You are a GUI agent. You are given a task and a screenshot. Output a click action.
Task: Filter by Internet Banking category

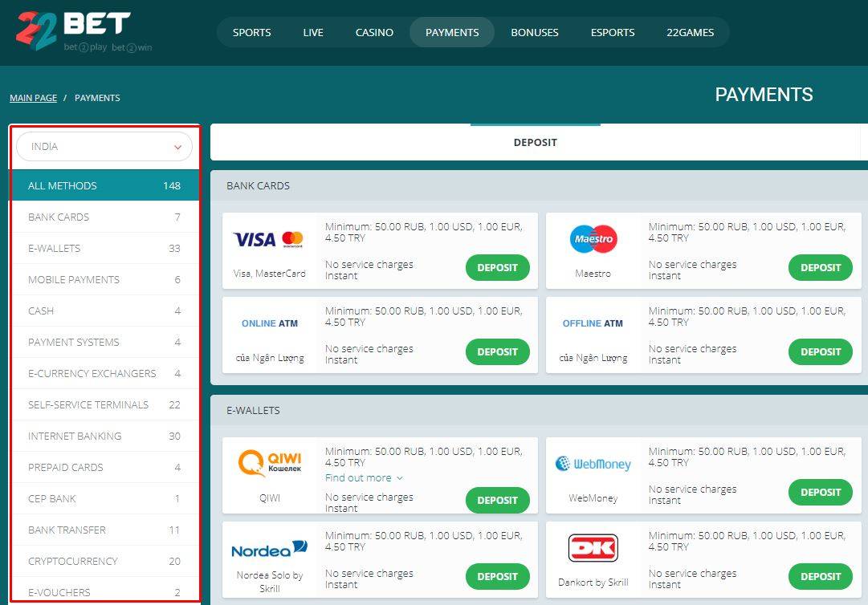(104, 436)
